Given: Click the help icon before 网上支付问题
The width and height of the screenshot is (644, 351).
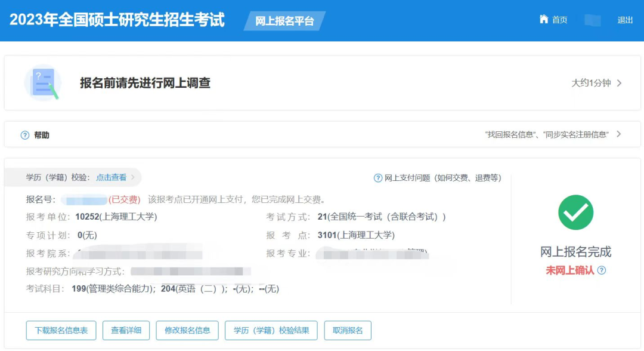Looking at the screenshot, I should (x=378, y=178).
